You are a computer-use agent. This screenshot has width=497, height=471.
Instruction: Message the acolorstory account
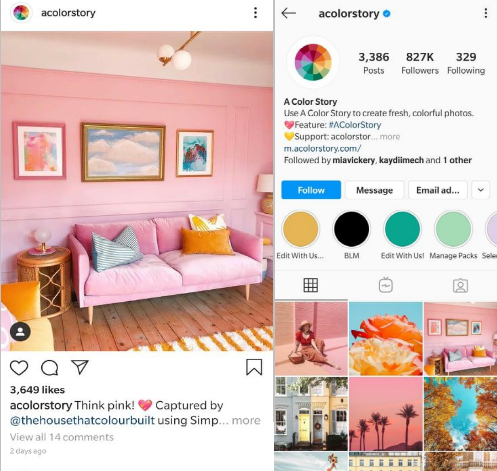[375, 190]
